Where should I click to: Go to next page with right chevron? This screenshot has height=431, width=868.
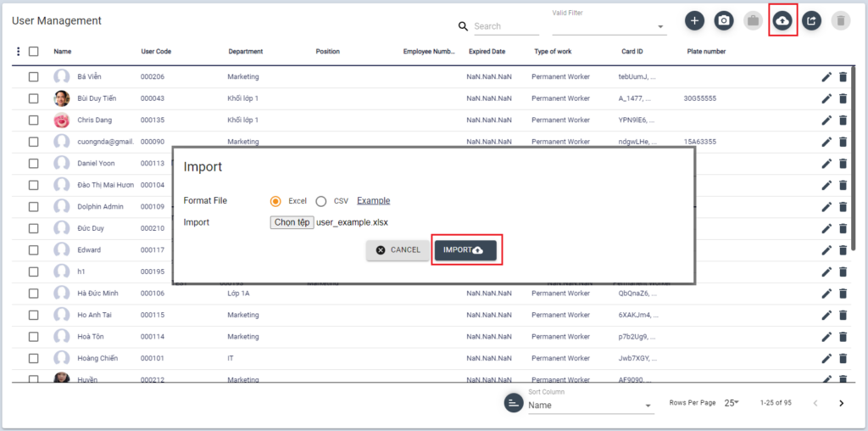[x=841, y=403]
